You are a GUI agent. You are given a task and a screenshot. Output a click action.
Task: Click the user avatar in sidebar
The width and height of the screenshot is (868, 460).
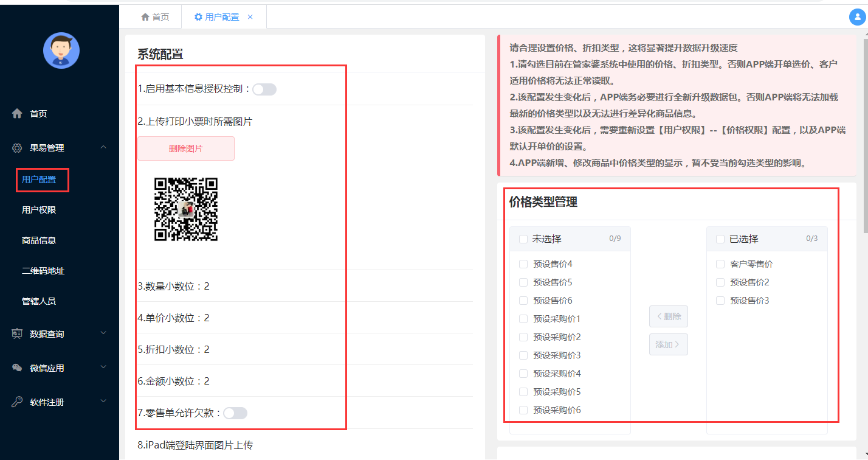[x=61, y=51]
